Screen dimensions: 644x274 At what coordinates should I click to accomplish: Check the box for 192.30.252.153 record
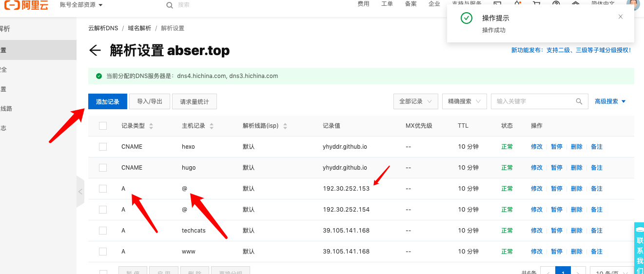103,189
